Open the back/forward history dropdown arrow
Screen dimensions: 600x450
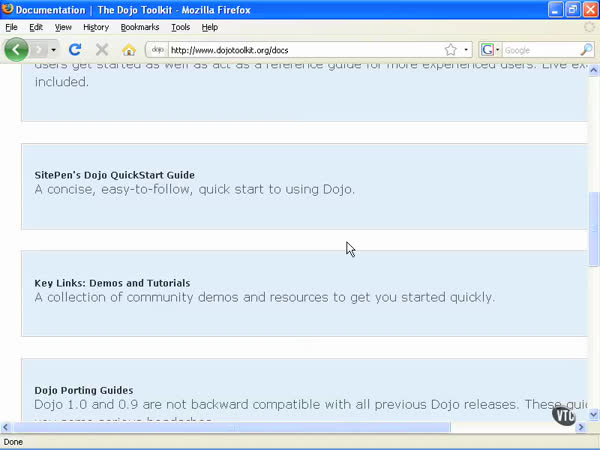click(53, 49)
